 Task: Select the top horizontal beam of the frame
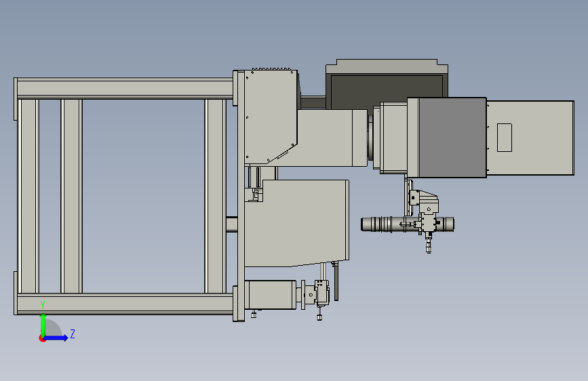pyautogui.click(x=125, y=89)
